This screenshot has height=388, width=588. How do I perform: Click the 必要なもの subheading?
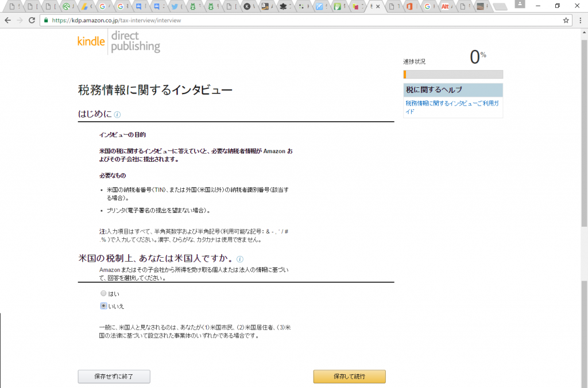click(113, 176)
